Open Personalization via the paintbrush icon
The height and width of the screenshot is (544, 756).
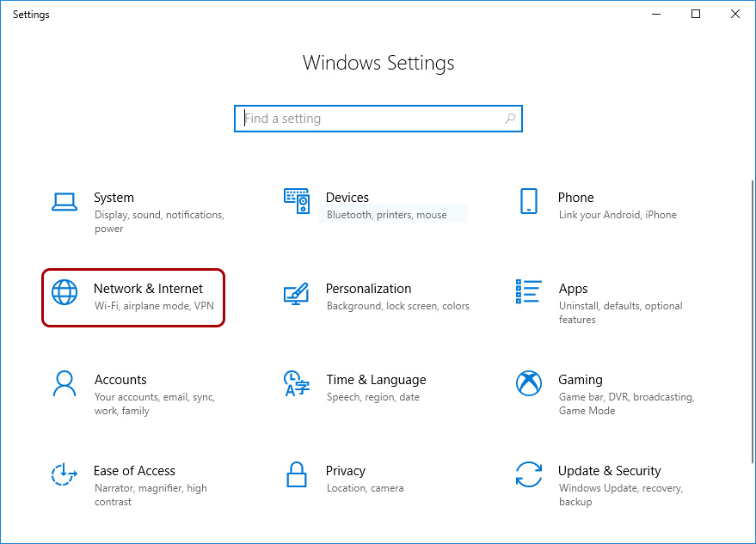click(296, 293)
